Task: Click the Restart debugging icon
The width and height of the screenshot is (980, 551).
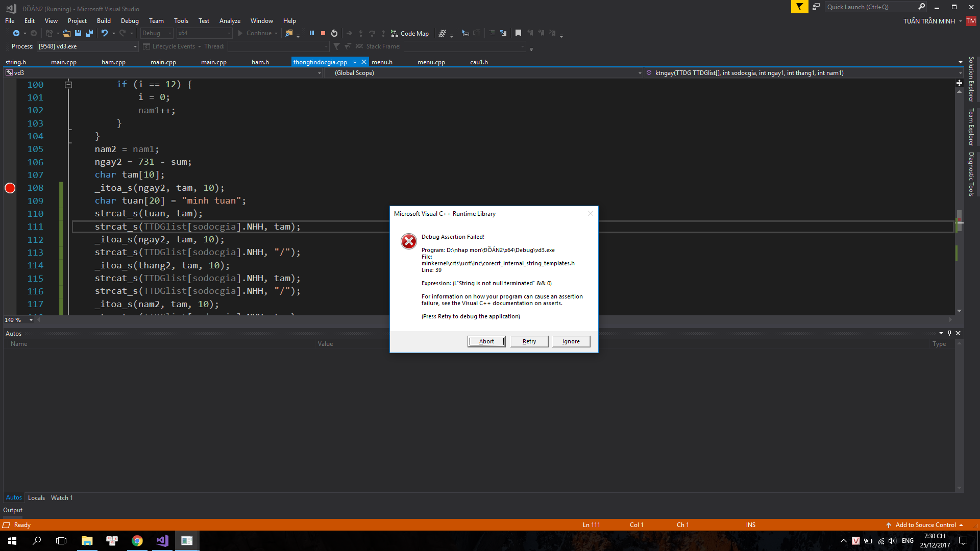Action: pyautogui.click(x=334, y=33)
